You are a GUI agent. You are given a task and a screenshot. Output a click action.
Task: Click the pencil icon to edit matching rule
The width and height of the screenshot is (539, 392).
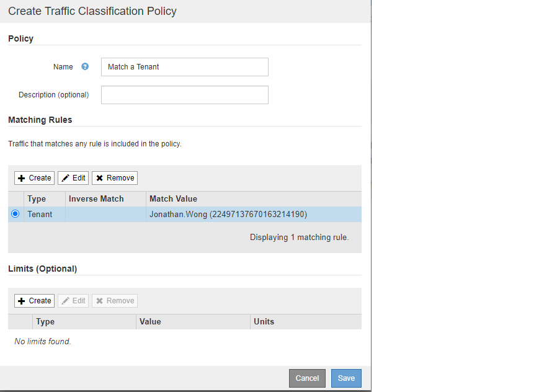point(65,178)
